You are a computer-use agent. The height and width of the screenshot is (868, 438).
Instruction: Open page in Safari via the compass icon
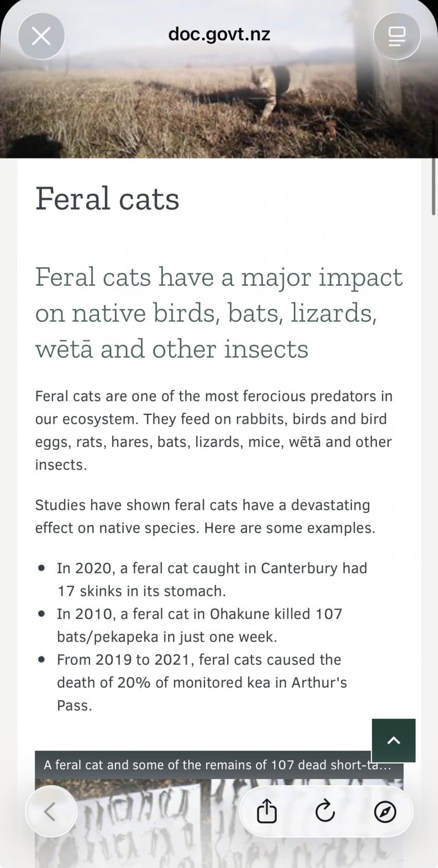[385, 812]
